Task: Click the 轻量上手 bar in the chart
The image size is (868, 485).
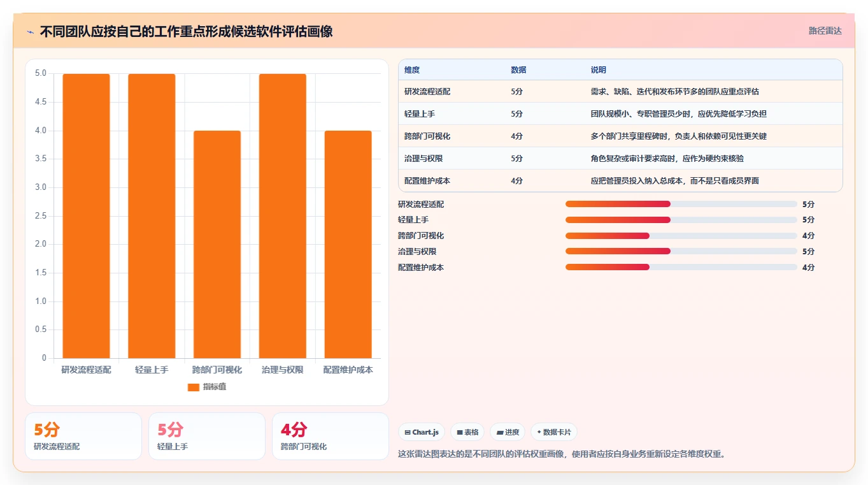Action: tap(152, 216)
